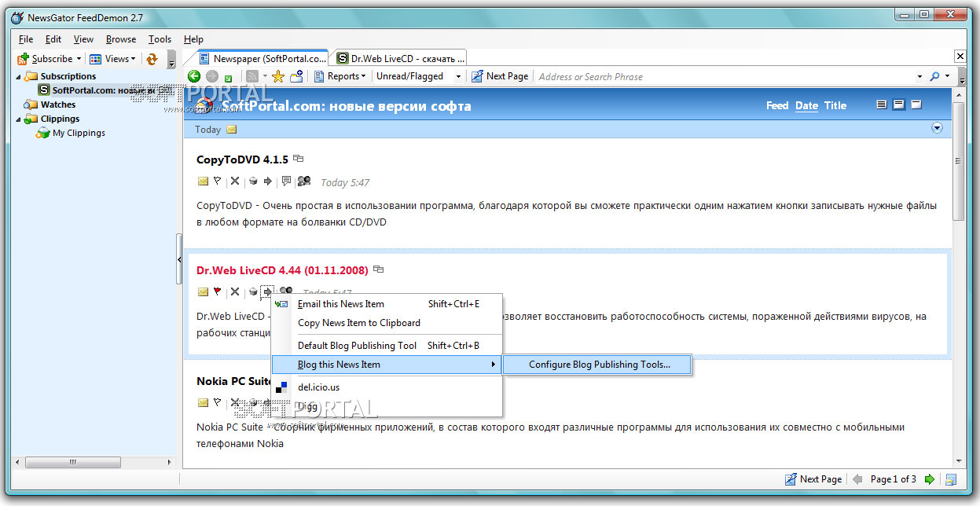The width and height of the screenshot is (980, 506).
Task: Collapse the Clippings tree folder
Action: [19, 119]
